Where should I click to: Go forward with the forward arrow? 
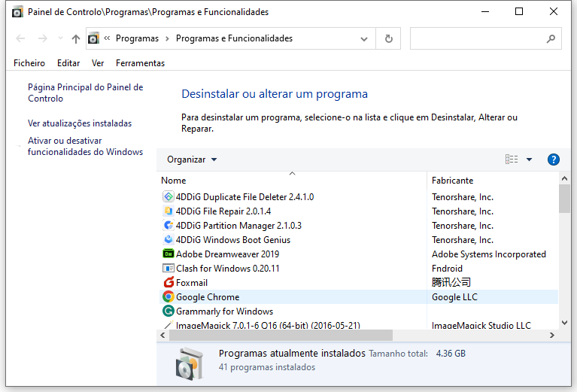(43, 38)
